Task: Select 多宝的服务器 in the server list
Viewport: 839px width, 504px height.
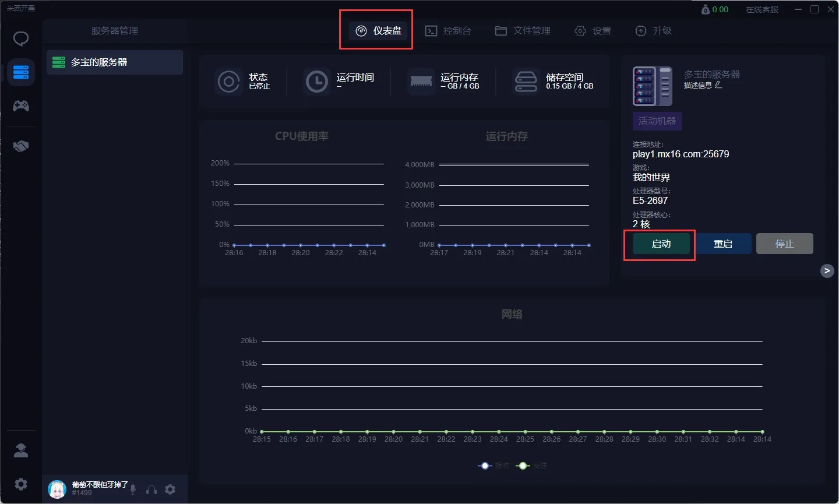Action: pyautogui.click(x=115, y=62)
